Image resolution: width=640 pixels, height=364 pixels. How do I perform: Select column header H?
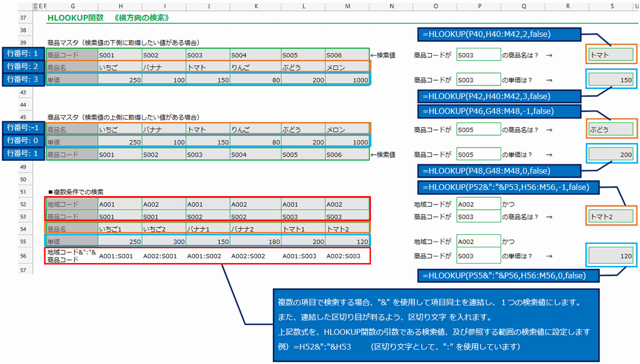120,6
